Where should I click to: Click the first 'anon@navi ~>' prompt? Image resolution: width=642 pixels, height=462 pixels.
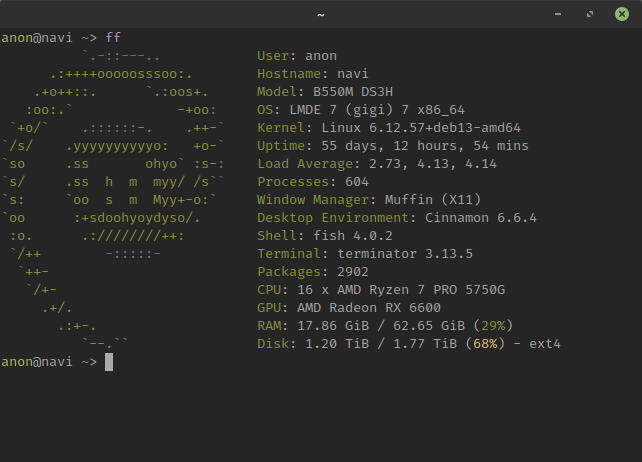[49, 38]
